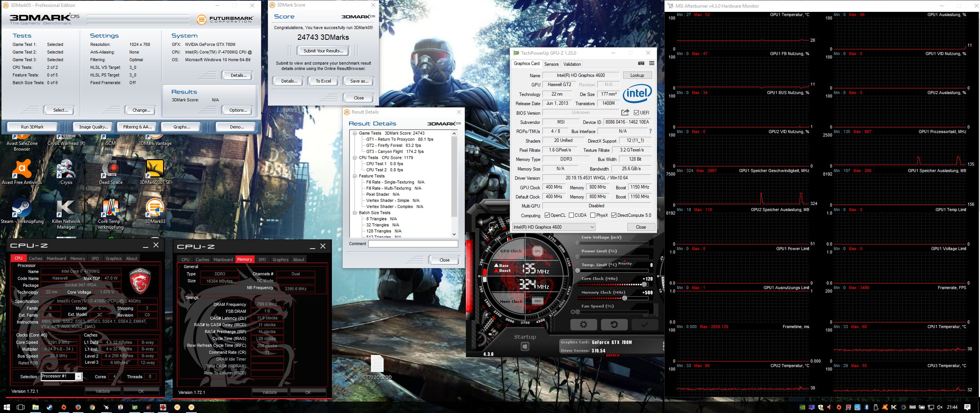Open Core Temp desktop shortcut
The height and width of the screenshot is (413, 980).
coord(111,214)
